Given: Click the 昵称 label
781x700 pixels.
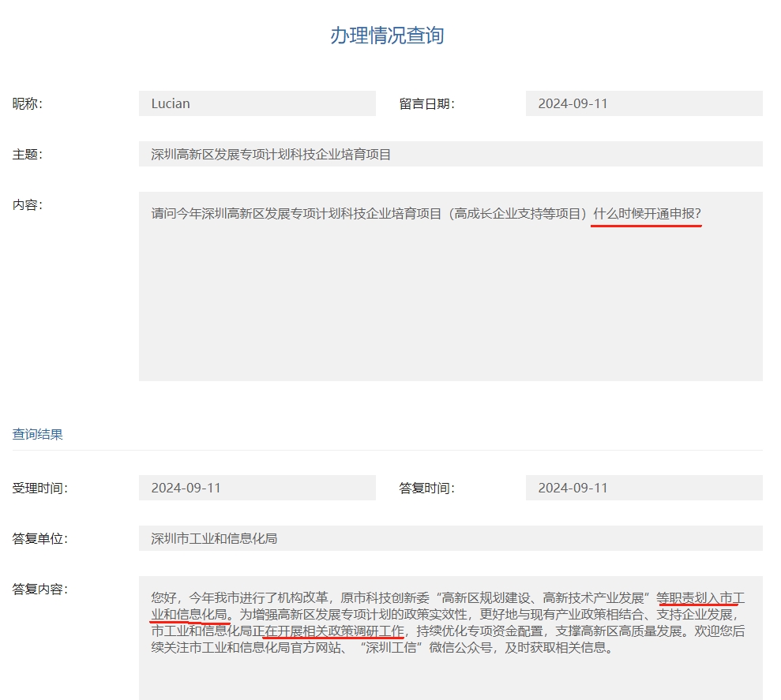Looking at the screenshot, I should point(28,103).
